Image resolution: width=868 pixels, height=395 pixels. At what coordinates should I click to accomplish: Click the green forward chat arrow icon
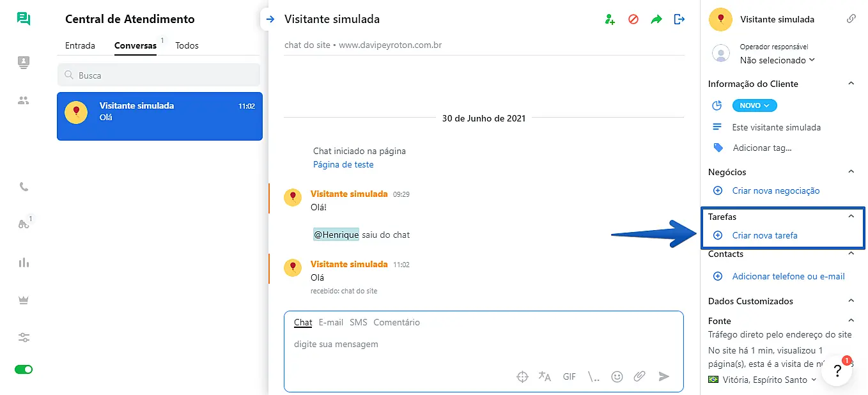click(x=656, y=20)
